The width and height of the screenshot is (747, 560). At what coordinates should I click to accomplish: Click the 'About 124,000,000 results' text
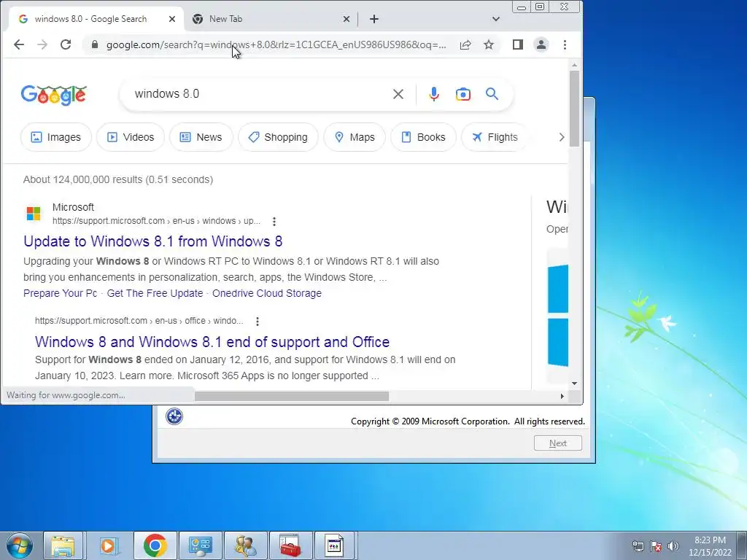tap(118, 179)
